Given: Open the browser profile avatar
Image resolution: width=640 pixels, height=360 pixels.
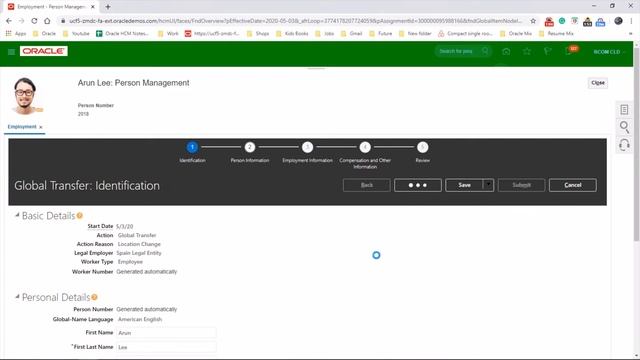Looking at the screenshot, I should [x=618, y=21].
